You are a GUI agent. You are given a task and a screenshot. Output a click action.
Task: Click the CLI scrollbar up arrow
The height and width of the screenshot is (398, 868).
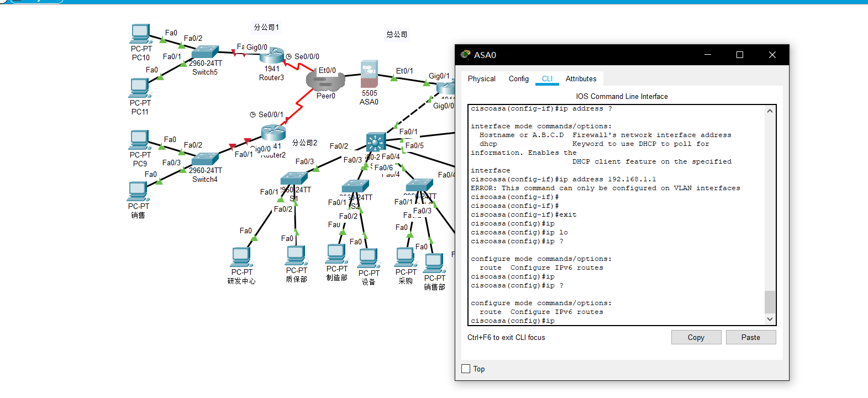(x=770, y=111)
